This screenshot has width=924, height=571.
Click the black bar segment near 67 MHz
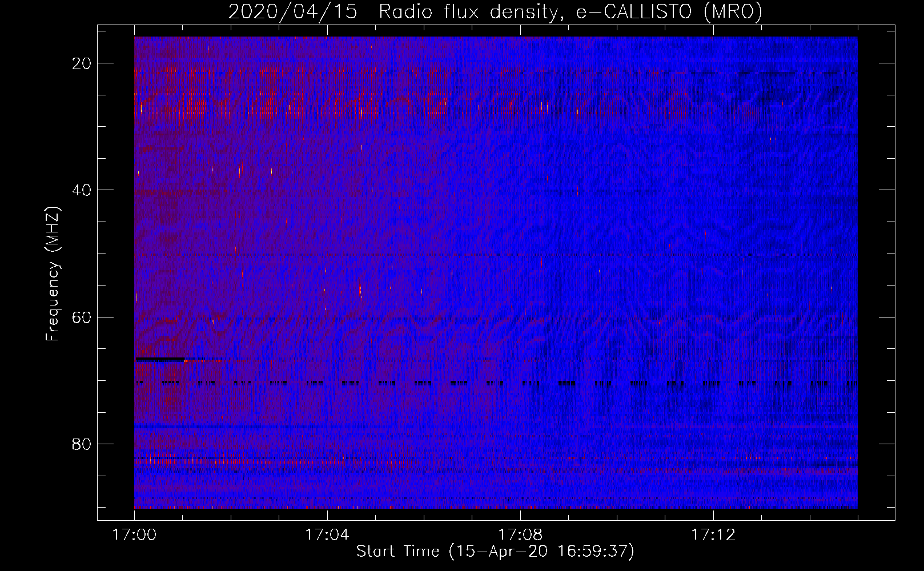160,360
